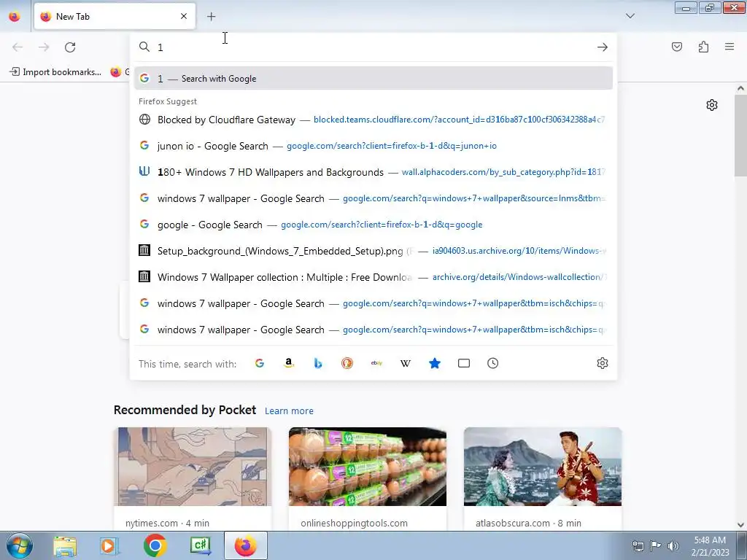Viewport: 747px width, 560px height.
Task: Click the Firefox View icon in the tab bar
Action: [15, 16]
